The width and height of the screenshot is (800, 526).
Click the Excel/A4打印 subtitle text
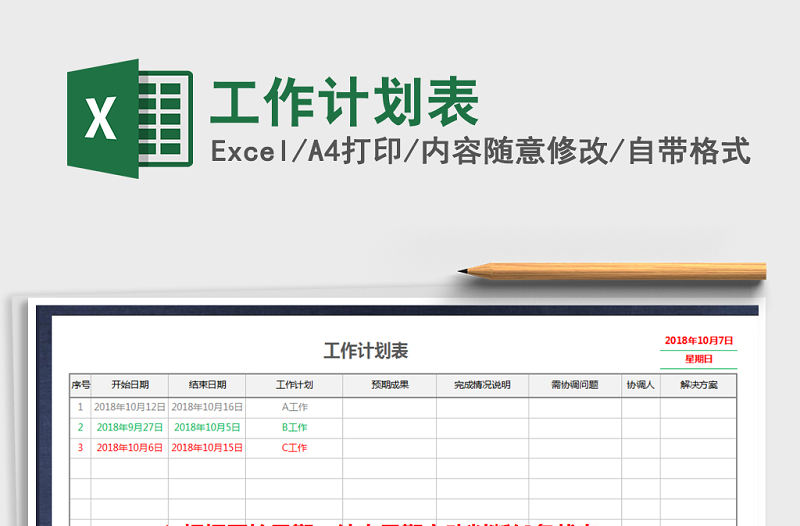pyautogui.click(x=480, y=152)
